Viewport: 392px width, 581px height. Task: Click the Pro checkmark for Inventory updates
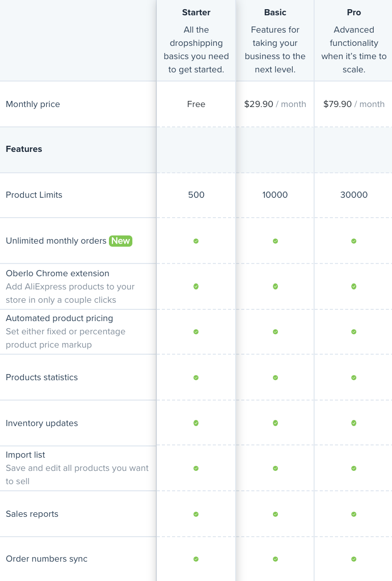354,423
